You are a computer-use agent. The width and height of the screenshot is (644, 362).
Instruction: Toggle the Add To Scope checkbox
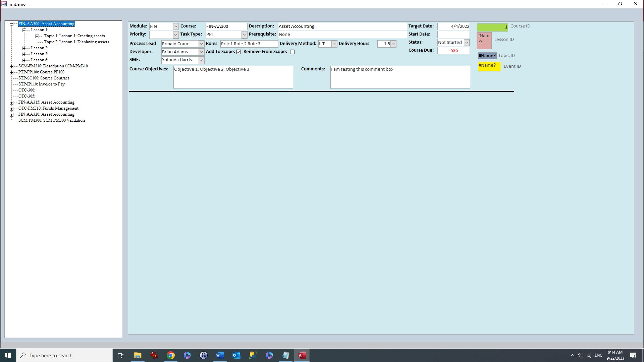coord(238,52)
